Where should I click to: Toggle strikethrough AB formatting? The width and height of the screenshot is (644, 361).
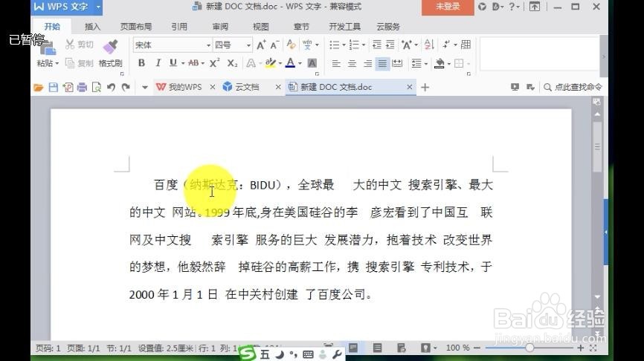pos(193,62)
